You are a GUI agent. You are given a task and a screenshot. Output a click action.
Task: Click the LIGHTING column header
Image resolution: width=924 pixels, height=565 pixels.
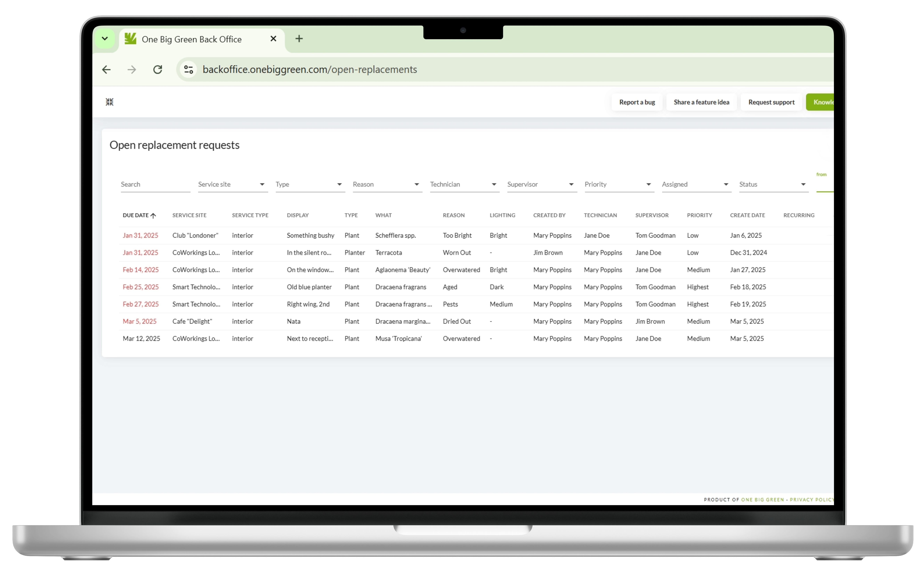[502, 215]
